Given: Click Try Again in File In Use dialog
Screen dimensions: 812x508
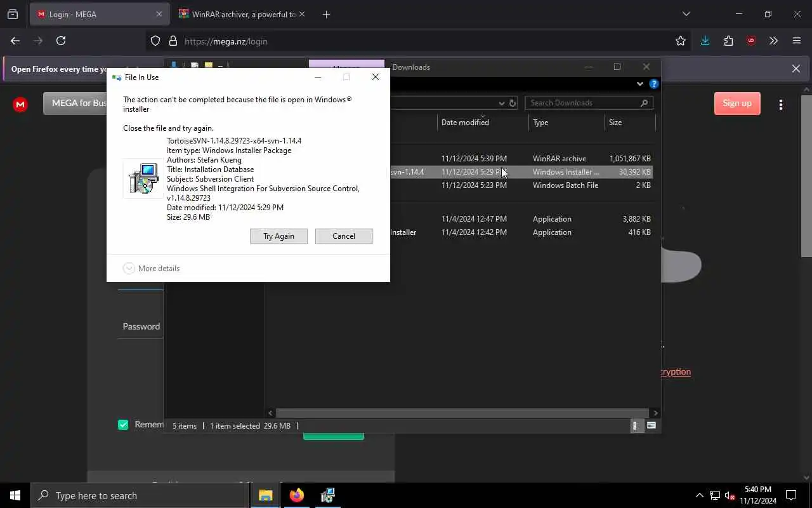Looking at the screenshot, I should click(x=278, y=236).
